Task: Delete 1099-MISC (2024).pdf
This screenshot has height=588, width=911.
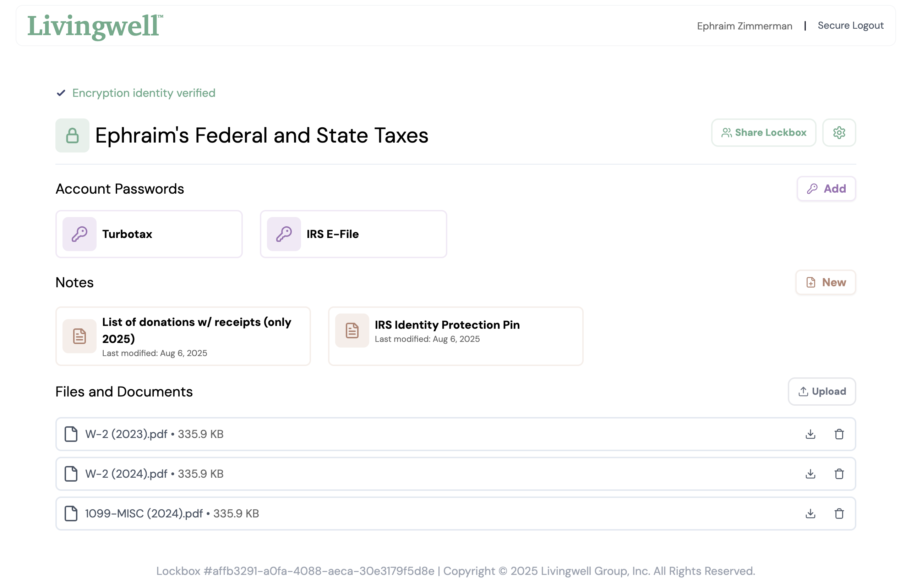Action: point(839,514)
